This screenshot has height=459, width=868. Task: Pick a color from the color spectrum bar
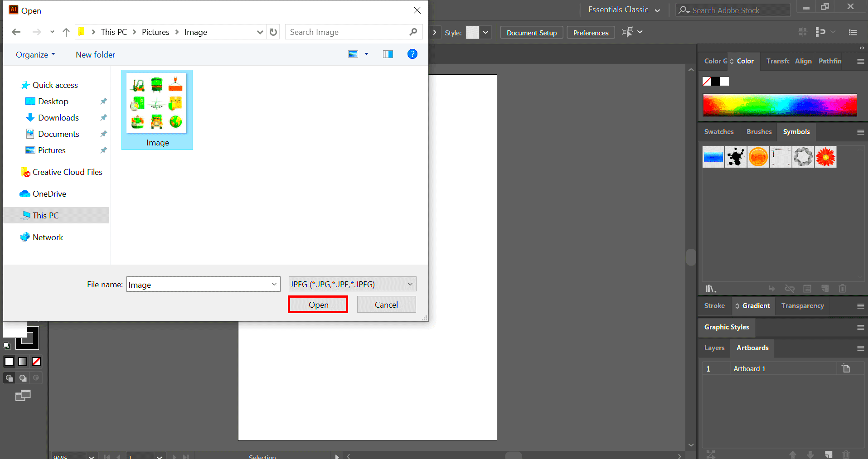point(779,105)
